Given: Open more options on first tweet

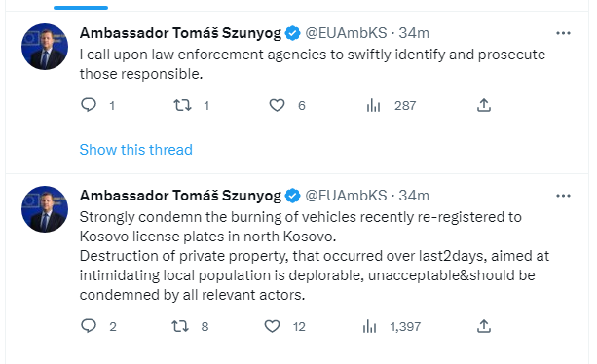Looking at the screenshot, I should coord(563,33).
